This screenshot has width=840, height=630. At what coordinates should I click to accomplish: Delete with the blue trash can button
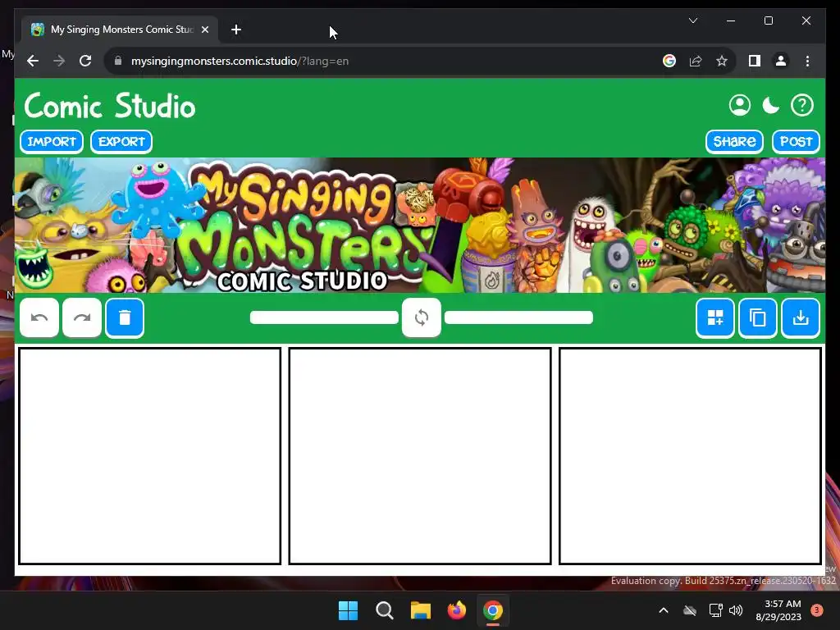click(125, 317)
